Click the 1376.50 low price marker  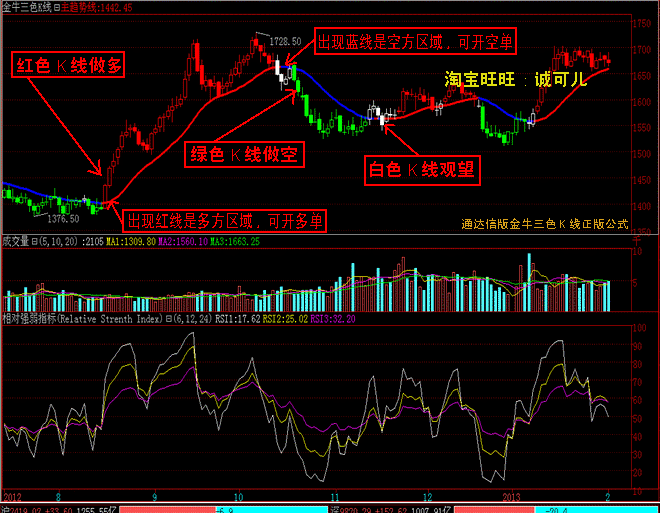coord(62,218)
